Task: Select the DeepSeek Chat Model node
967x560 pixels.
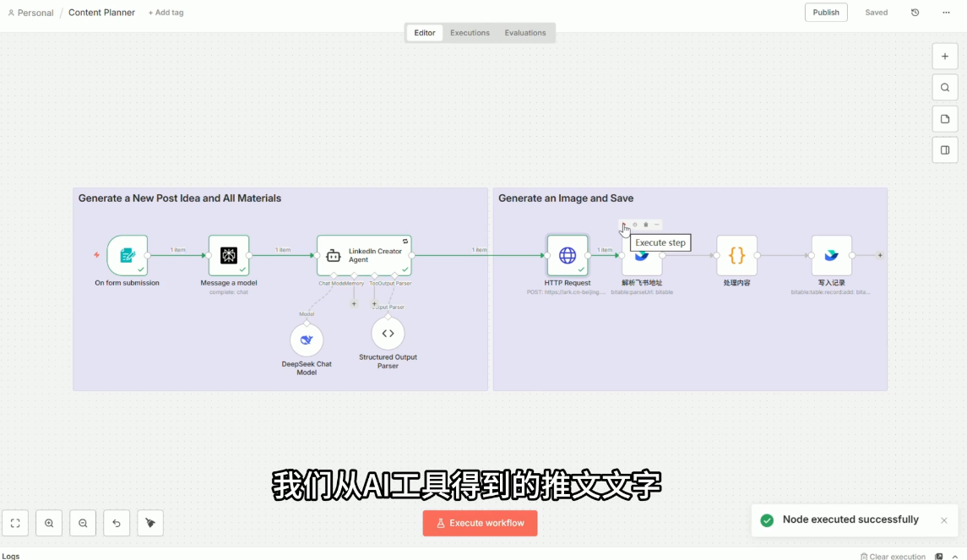Action: pyautogui.click(x=307, y=340)
